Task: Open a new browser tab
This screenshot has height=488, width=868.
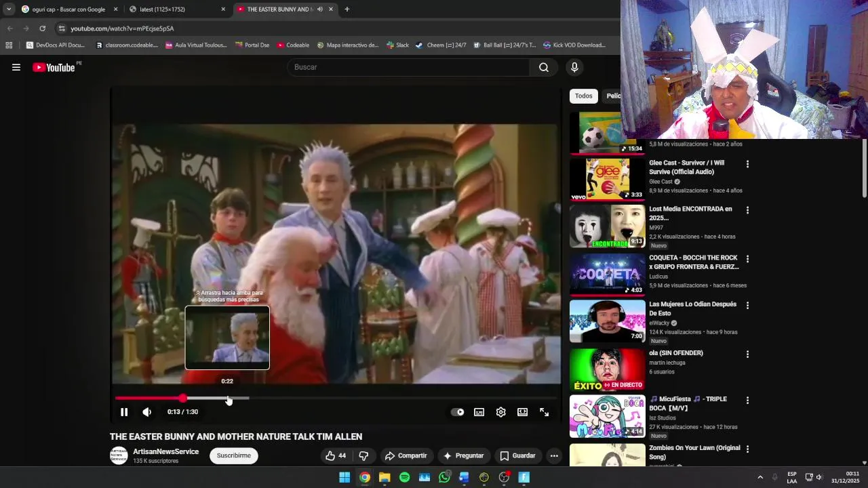Action: tap(347, 9)
